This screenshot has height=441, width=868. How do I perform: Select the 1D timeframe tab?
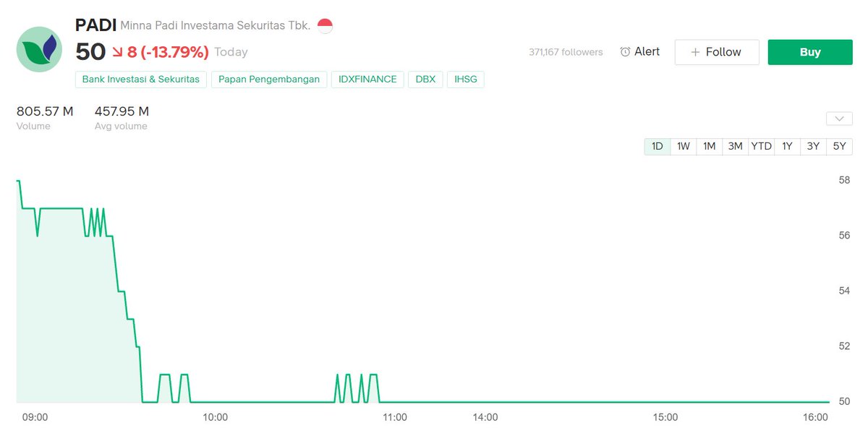coord(658,146)
